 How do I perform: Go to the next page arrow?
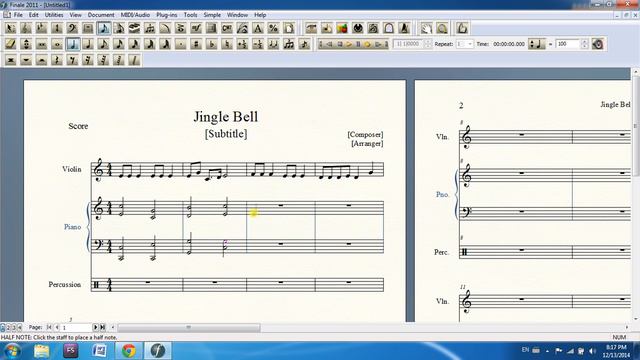tap(95, 327)
